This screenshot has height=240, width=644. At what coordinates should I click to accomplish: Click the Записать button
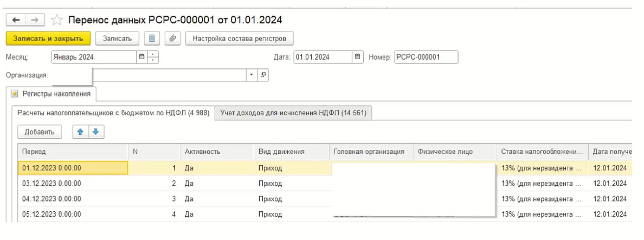117,39
